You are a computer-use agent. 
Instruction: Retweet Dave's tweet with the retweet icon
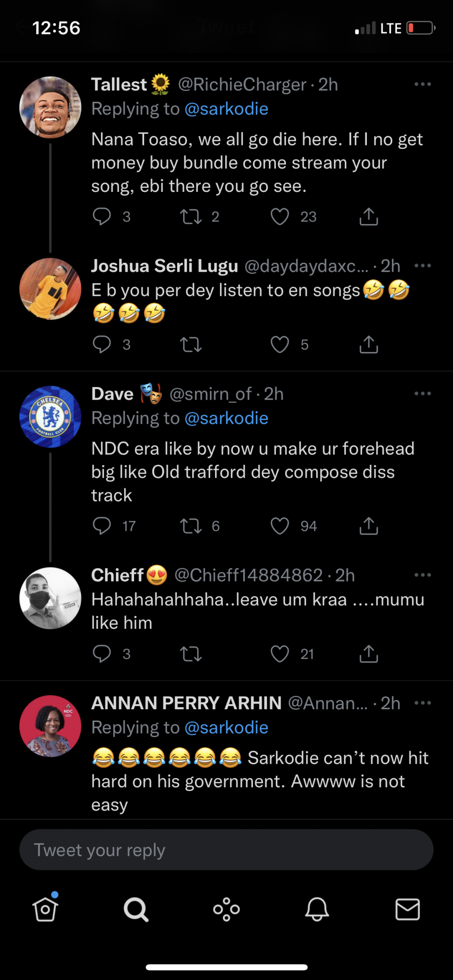click(x=191, y=525)
